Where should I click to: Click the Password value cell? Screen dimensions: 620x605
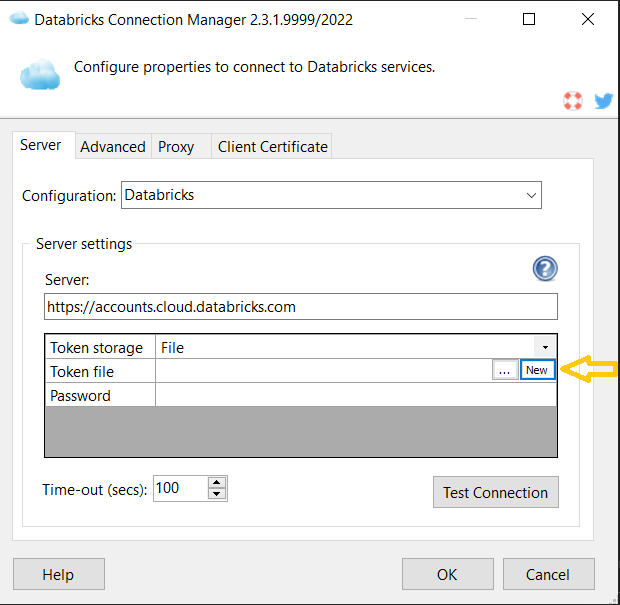coord(356,395)
